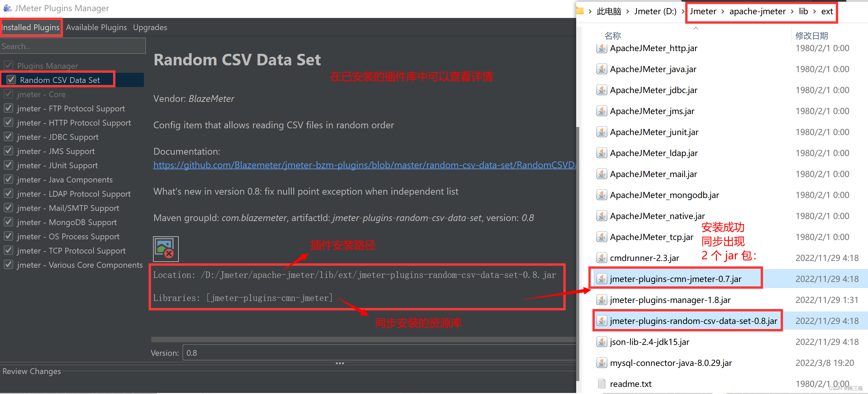Click the plugin details vertical scrollbar
This screenshot has height=394, width=868.
point(578,254)
